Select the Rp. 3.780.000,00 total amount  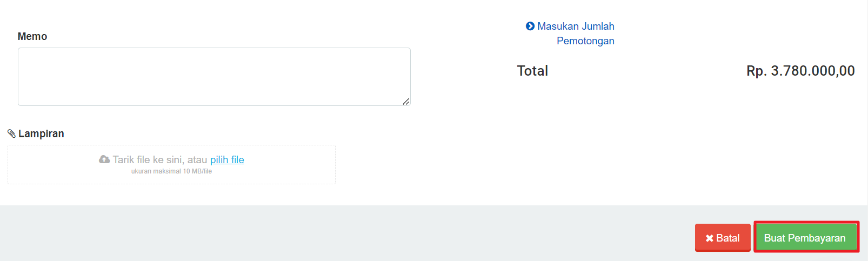800,71
